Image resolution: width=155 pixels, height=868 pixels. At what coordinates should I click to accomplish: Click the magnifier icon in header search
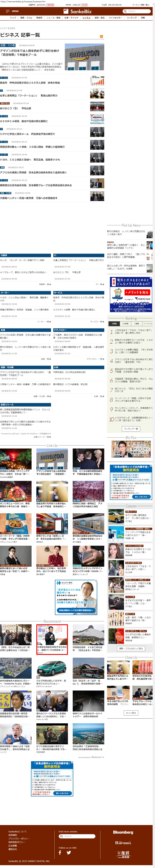click(x=125, y=11)
